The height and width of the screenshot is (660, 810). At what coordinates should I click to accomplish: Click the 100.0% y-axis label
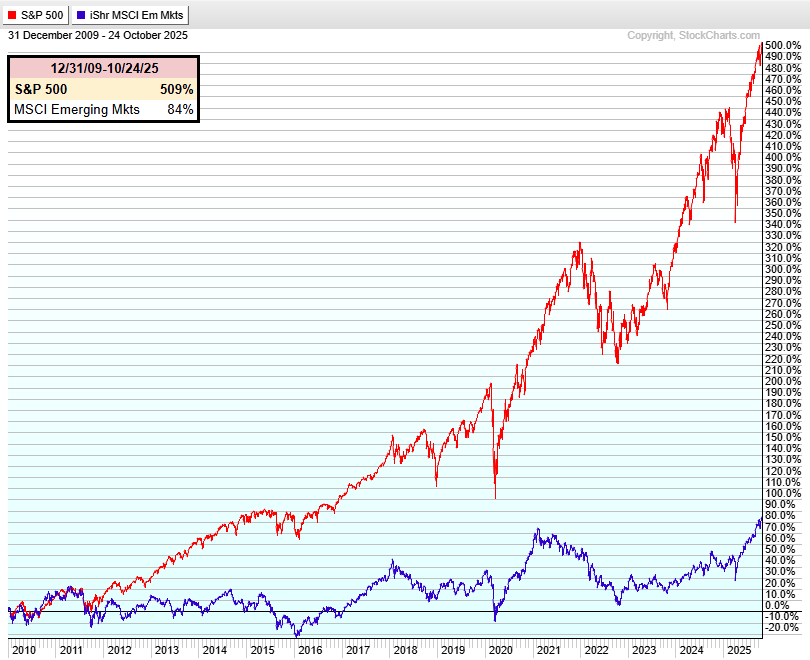pyautogui.click(x=783, y=493)
